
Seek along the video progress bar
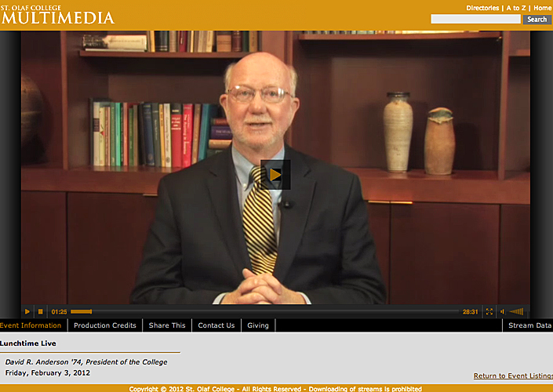(264, 311)
